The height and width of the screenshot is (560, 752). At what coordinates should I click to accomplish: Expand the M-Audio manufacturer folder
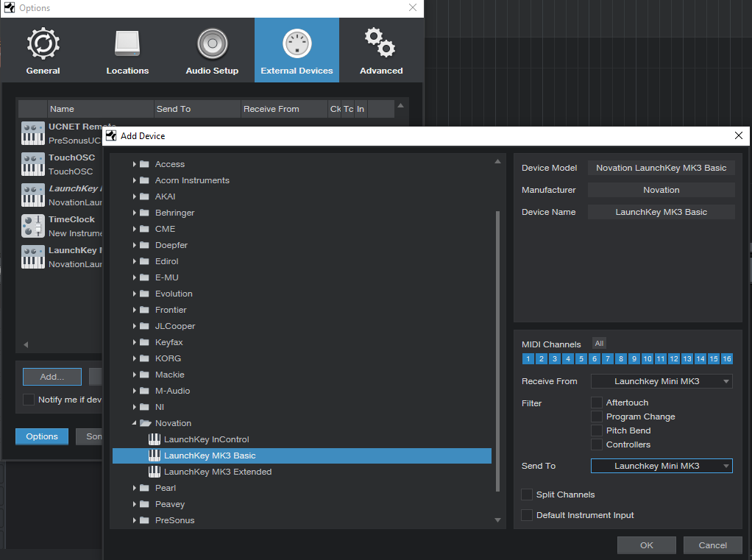(134, 391)
